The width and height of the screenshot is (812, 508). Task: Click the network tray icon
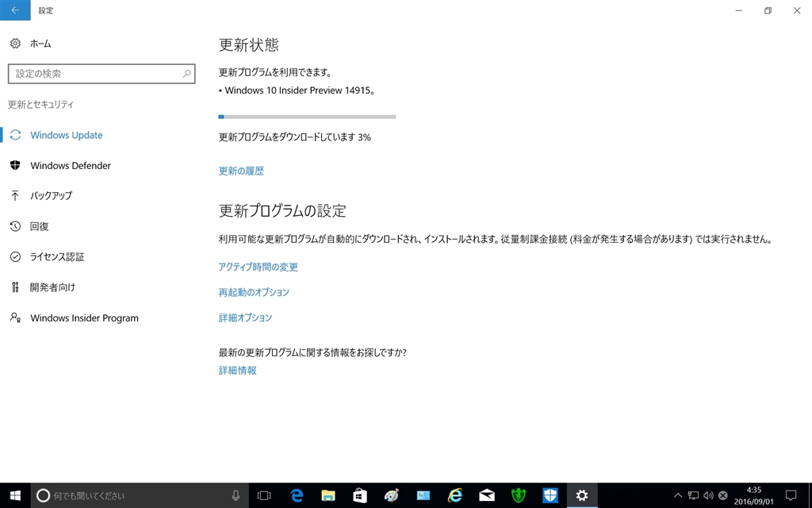[693, 495]
